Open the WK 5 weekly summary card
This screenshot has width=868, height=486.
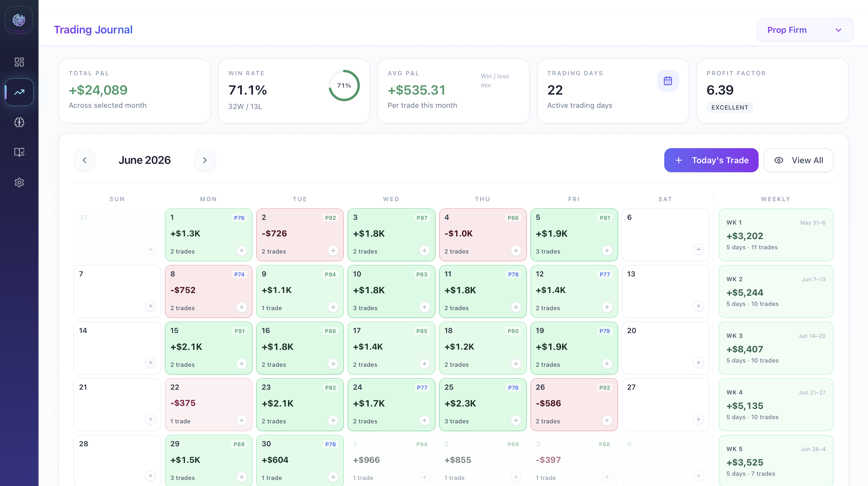click(776, 460)
